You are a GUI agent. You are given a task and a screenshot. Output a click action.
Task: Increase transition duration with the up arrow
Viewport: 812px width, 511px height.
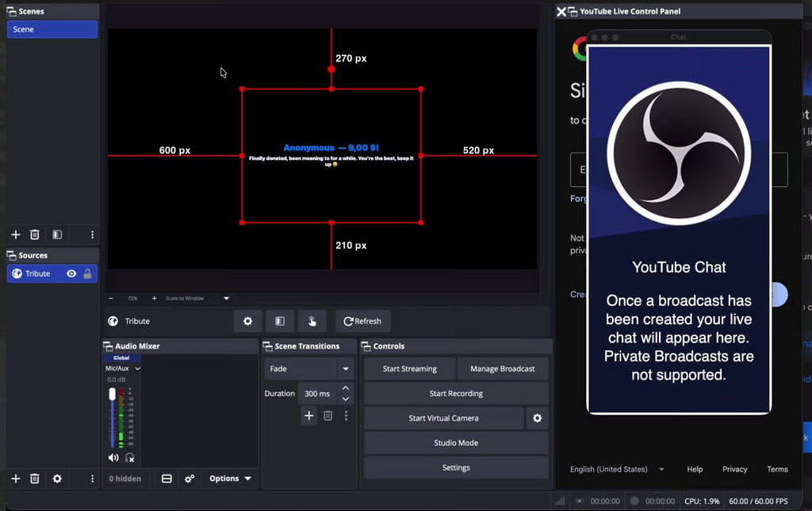coord(346,388)
